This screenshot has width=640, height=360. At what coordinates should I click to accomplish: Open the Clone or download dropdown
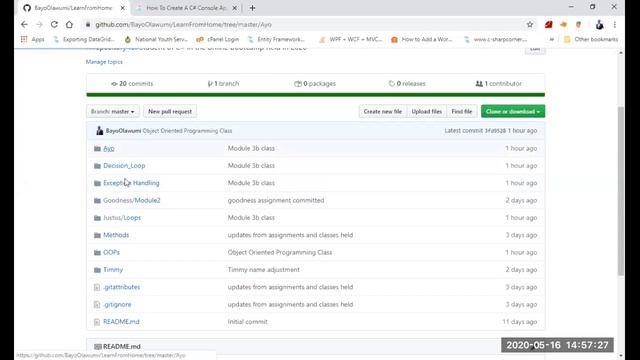coord(513,111)
